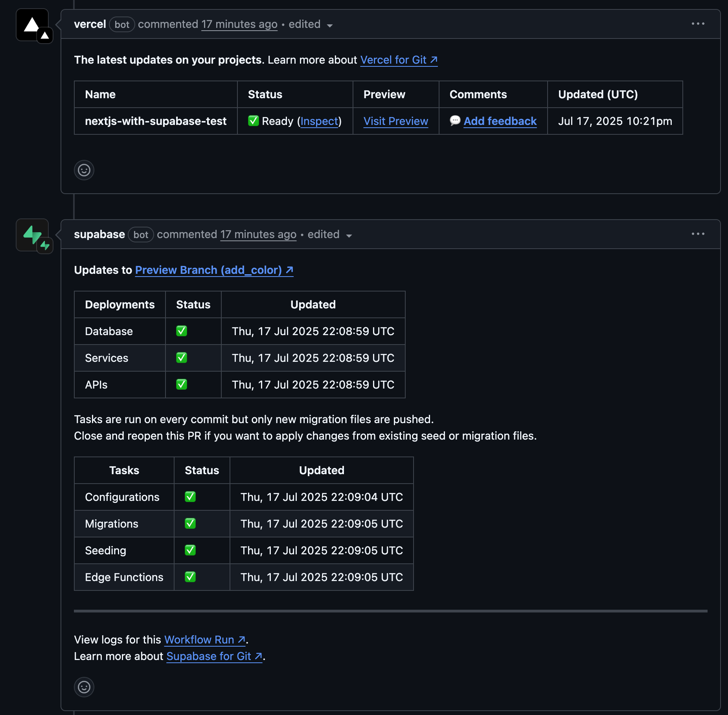Image resolution: width=728 pixels, height=715 pixels.
Task: Select the Database 22:08:59 UTC timestamp
Action: tap(313, 332)
